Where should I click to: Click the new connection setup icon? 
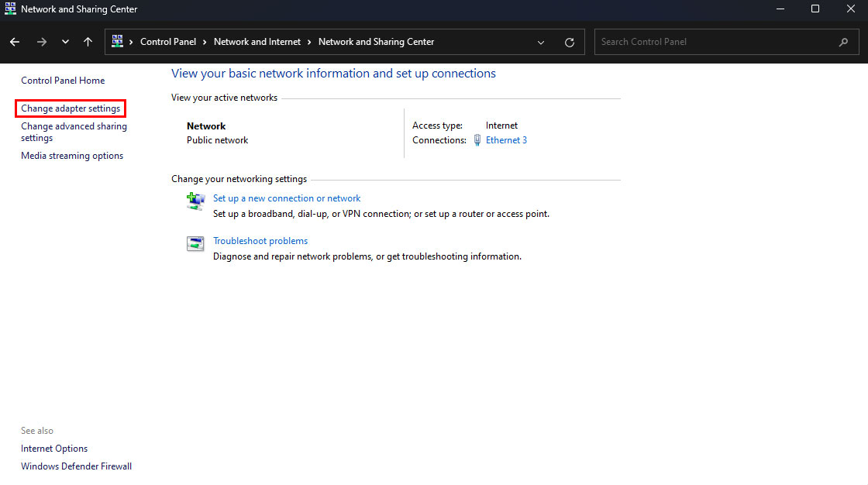[x=195, y=202]
